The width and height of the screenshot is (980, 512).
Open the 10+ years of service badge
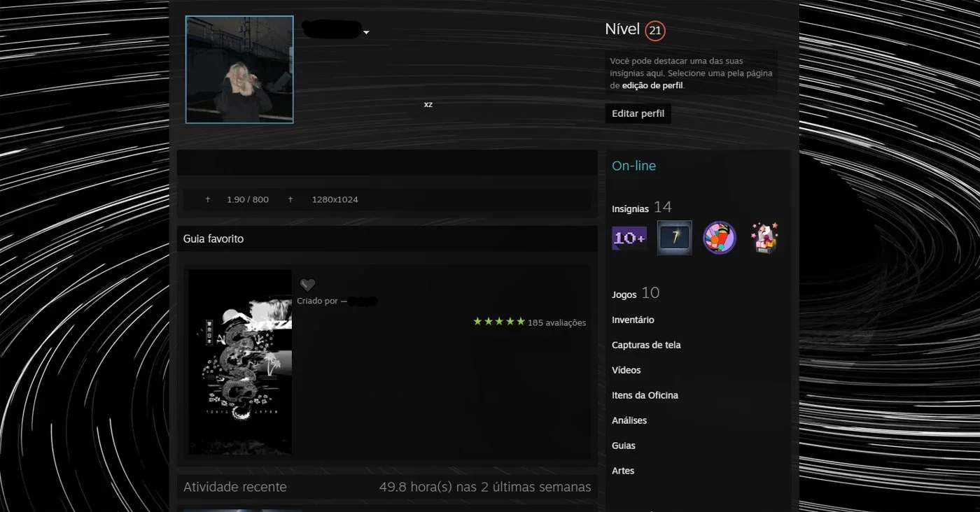tap(629, 238)
